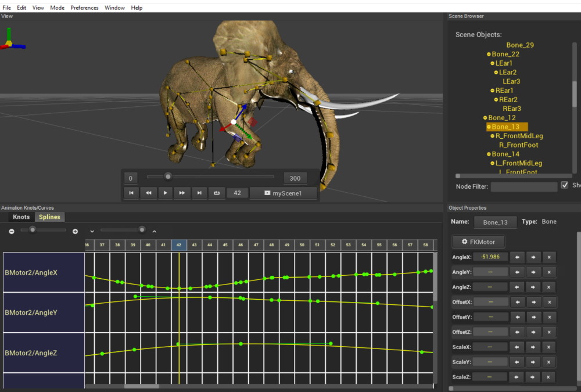Collapse the REar1 tree node
Screen dimensions: 581x392
[x=493, y=91]
